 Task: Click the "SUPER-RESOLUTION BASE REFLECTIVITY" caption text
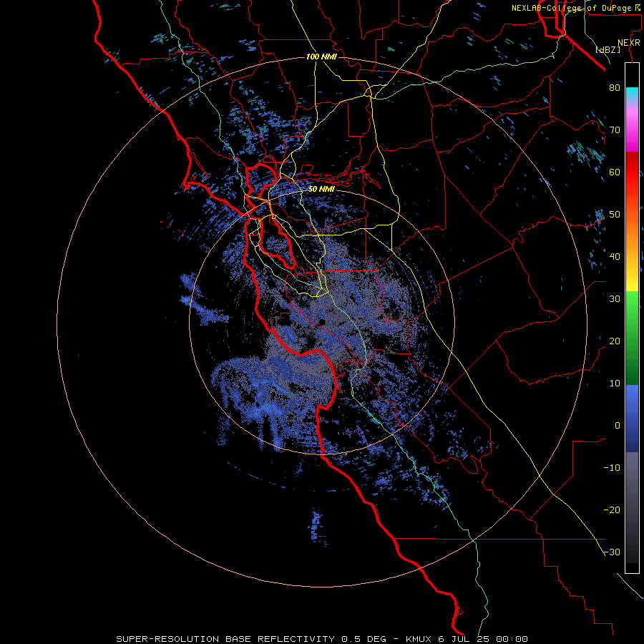tap(225, 639)
